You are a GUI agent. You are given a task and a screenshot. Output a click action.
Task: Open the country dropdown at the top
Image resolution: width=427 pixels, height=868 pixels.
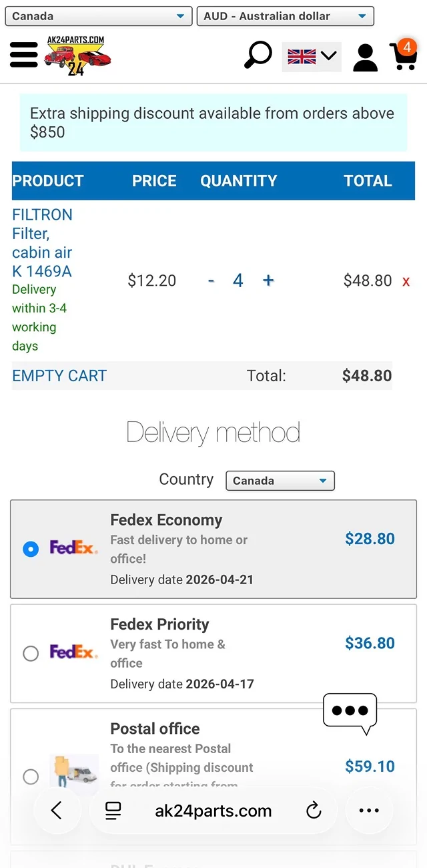[98, 15]
